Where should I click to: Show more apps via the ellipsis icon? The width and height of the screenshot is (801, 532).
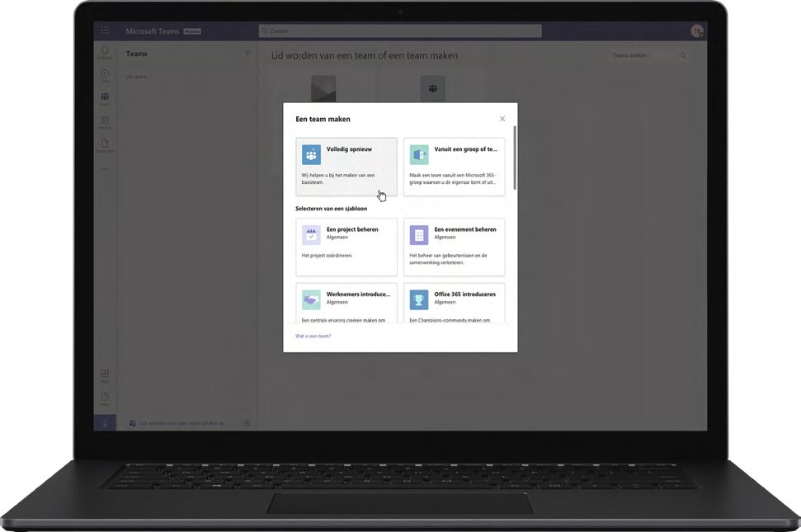(x=105, y=168)
